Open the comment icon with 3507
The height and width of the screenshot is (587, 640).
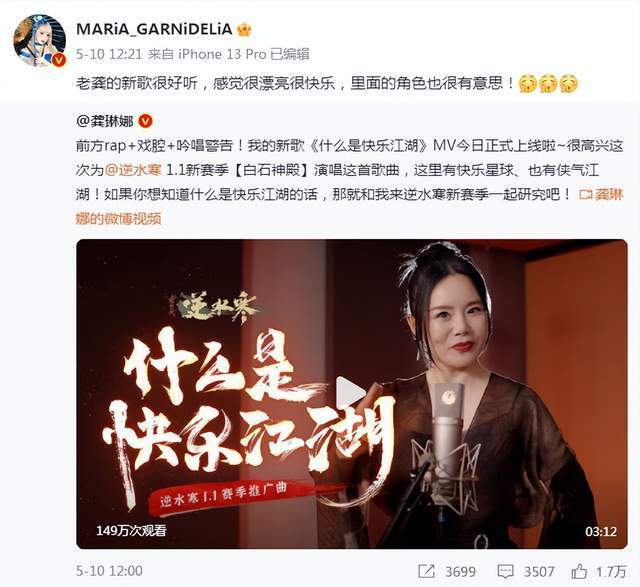505,572
